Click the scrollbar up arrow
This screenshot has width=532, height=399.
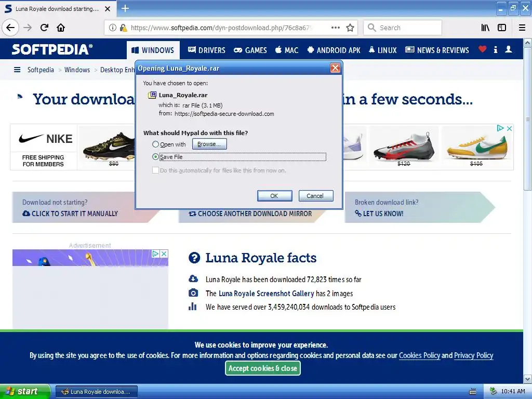tap(528, 43)
